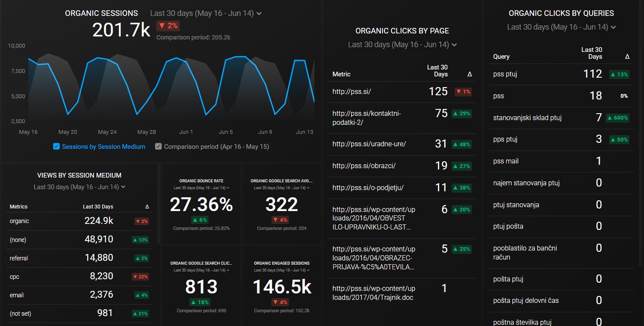Select the email row in Views table

79,295
